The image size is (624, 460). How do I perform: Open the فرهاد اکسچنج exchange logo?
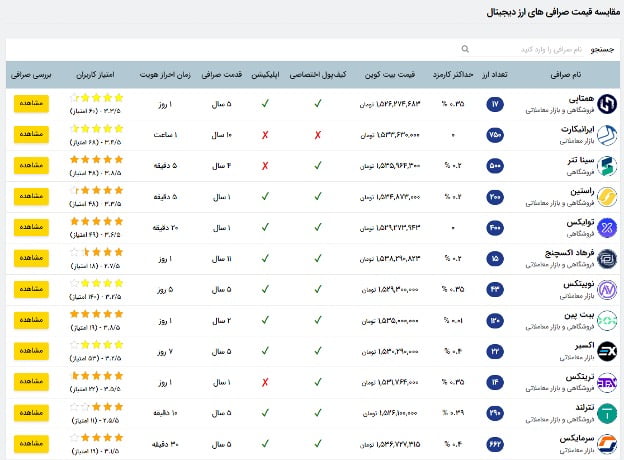click(x=607, y=259)
